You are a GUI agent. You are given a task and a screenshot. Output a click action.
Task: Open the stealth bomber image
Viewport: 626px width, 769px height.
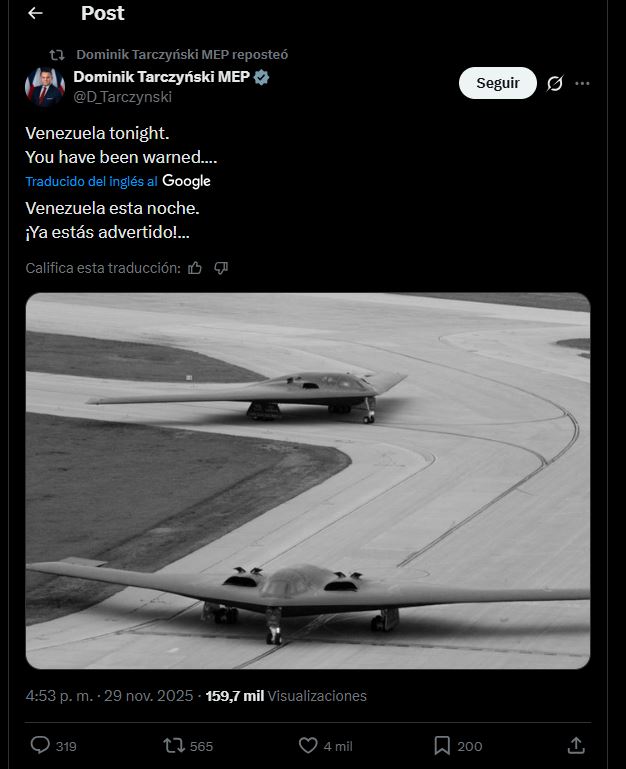coord(307,480)
